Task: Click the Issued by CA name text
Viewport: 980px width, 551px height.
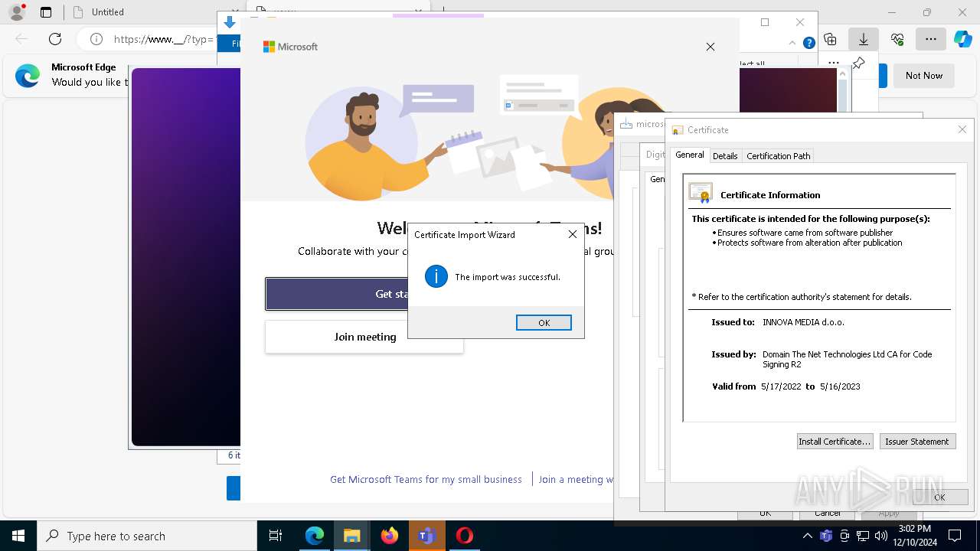Action: (847, 360)
